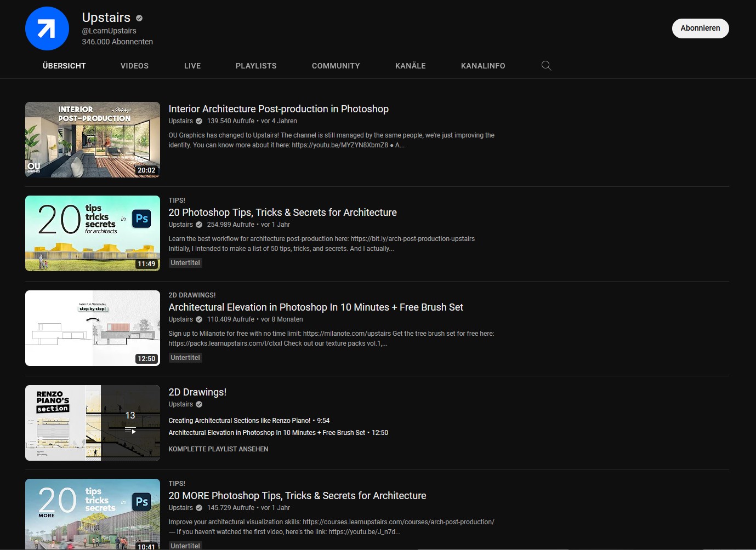This screenshot has height=550, width=756.
Task: Click the TIPS! section label above 20 Photoshop Tips
Action: click(177, 200)
